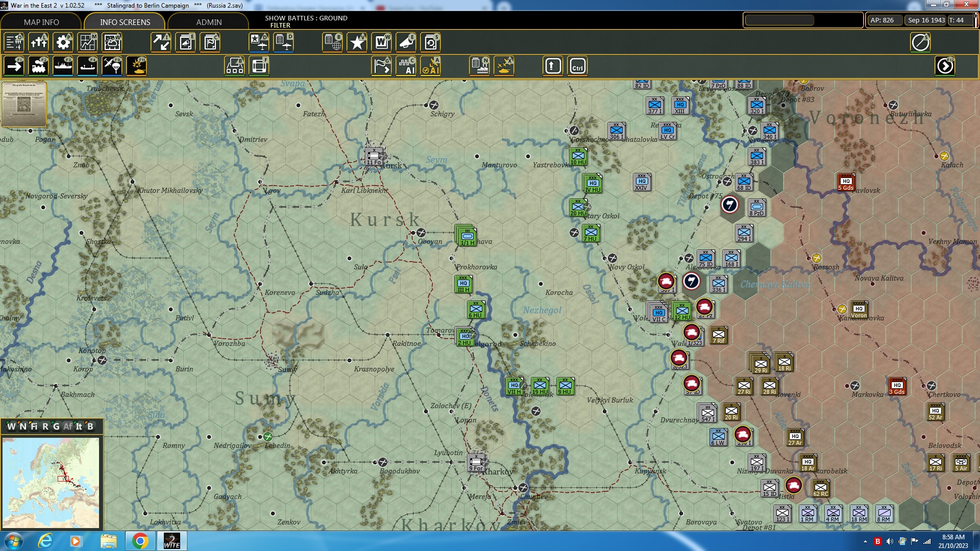
Task: Switch to the ADMIN tab
Action: (x=209, y=22)
